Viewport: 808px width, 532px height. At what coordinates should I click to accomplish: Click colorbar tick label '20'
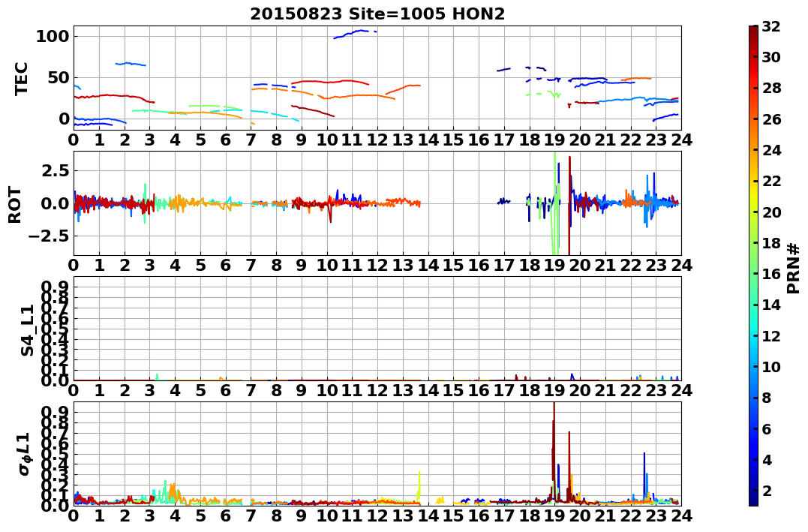tap(771, 212)
